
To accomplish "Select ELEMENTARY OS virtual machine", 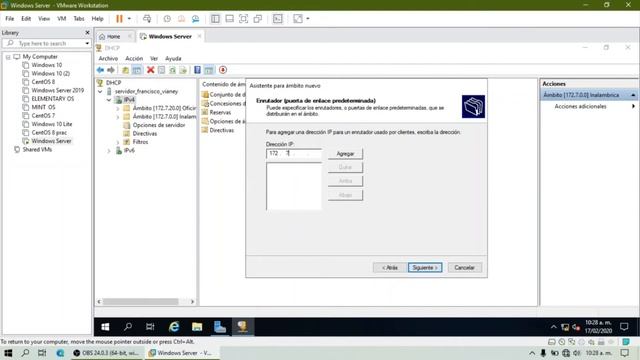I will tap(53, 99).
